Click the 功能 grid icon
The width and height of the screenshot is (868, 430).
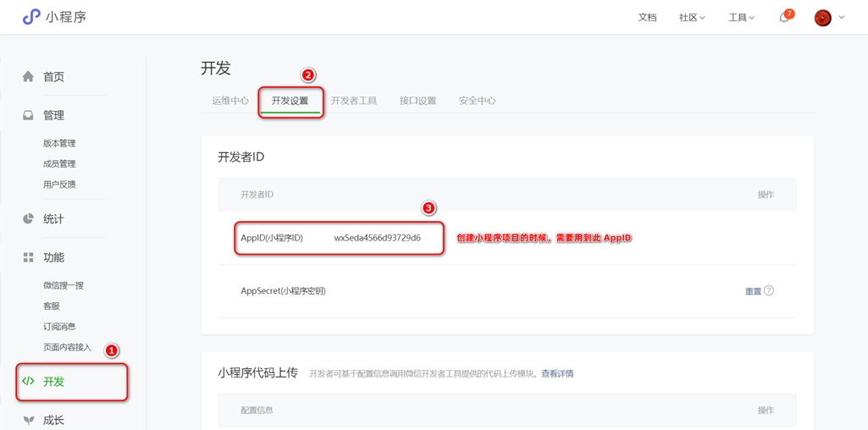[x=28, y=257]
